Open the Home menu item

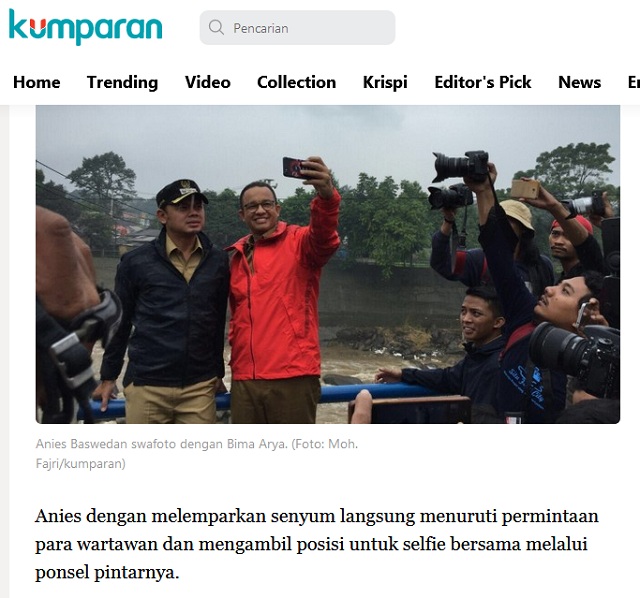point(37,82)
